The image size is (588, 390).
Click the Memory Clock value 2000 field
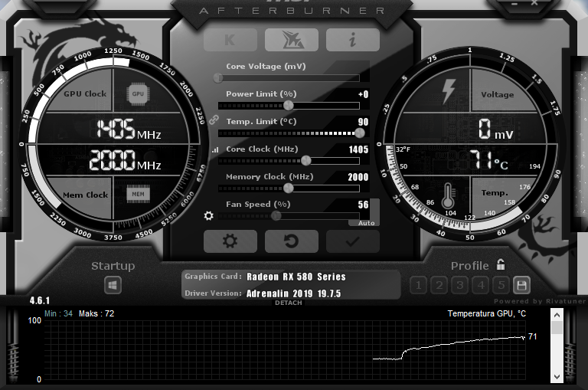pyautogui.click(x=358, y=177)
